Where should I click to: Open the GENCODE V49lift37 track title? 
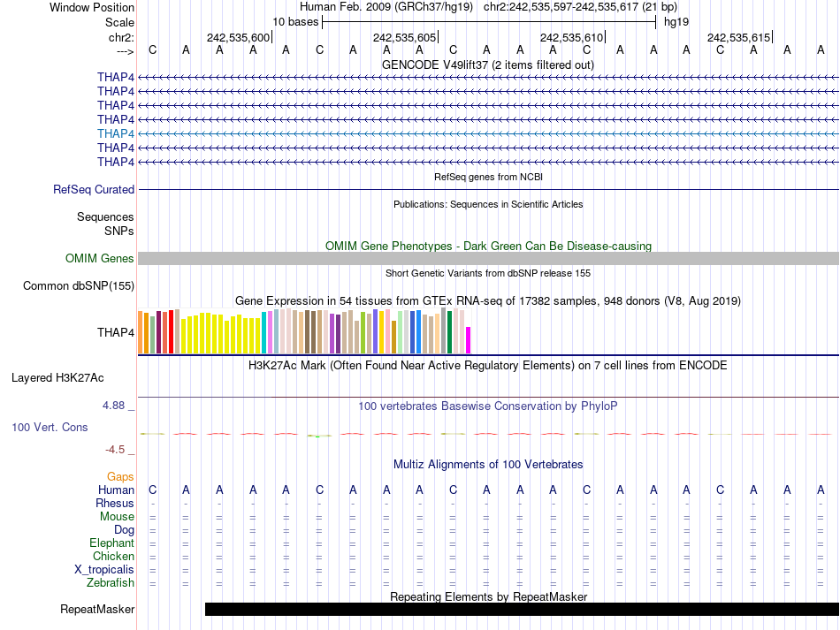click(x=487, y=65)
